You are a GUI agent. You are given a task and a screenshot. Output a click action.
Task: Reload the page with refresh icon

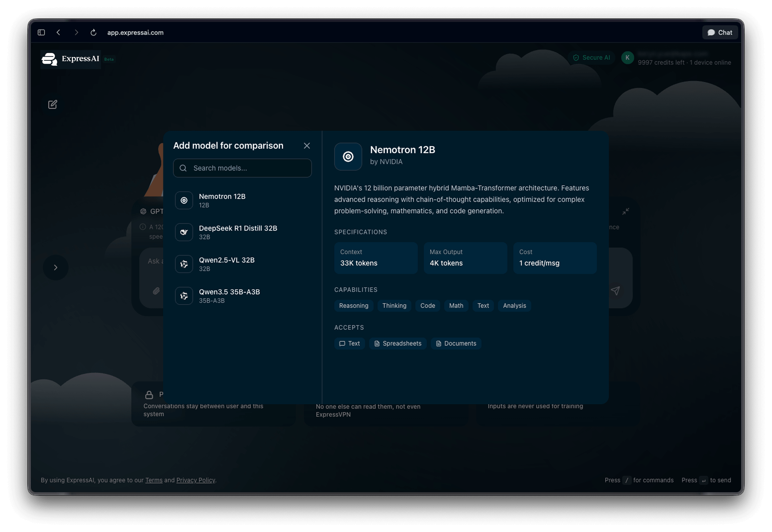pos(94,32)
